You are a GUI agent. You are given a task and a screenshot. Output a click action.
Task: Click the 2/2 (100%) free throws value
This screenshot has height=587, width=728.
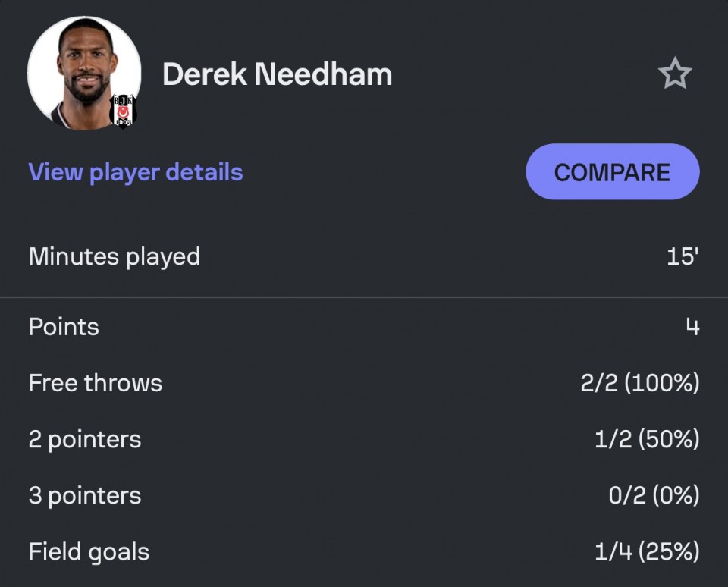coord(639,383)
